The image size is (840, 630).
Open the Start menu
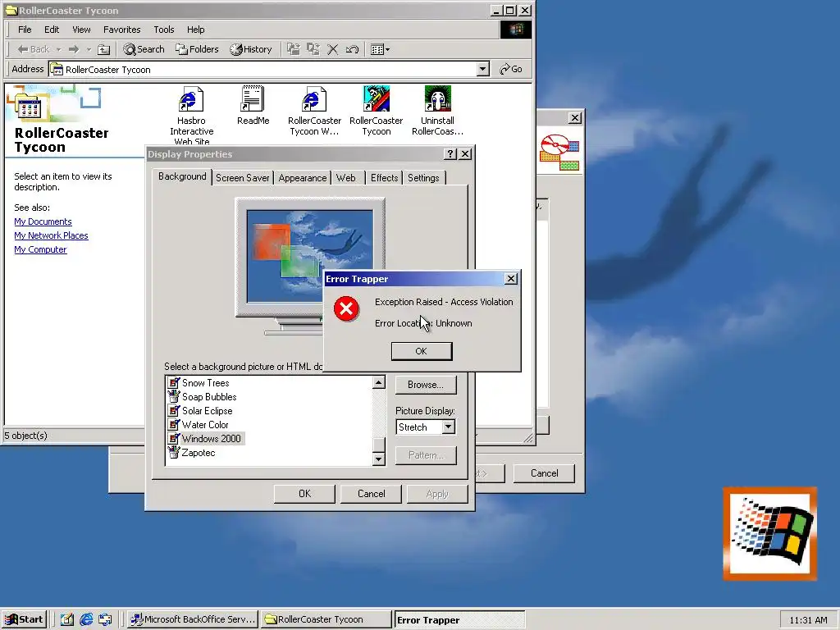tap(24, 620)
